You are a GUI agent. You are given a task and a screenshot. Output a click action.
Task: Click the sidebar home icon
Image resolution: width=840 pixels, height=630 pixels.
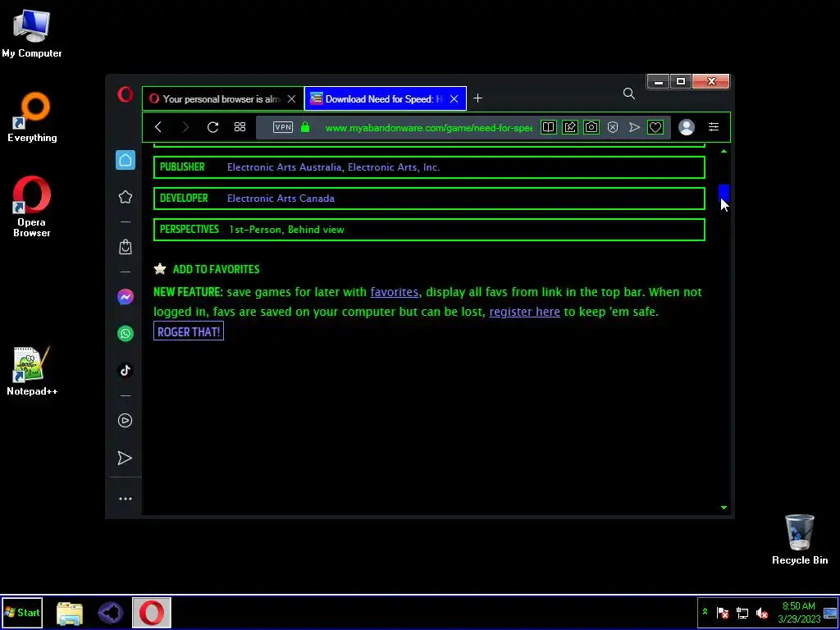[126, 160]
